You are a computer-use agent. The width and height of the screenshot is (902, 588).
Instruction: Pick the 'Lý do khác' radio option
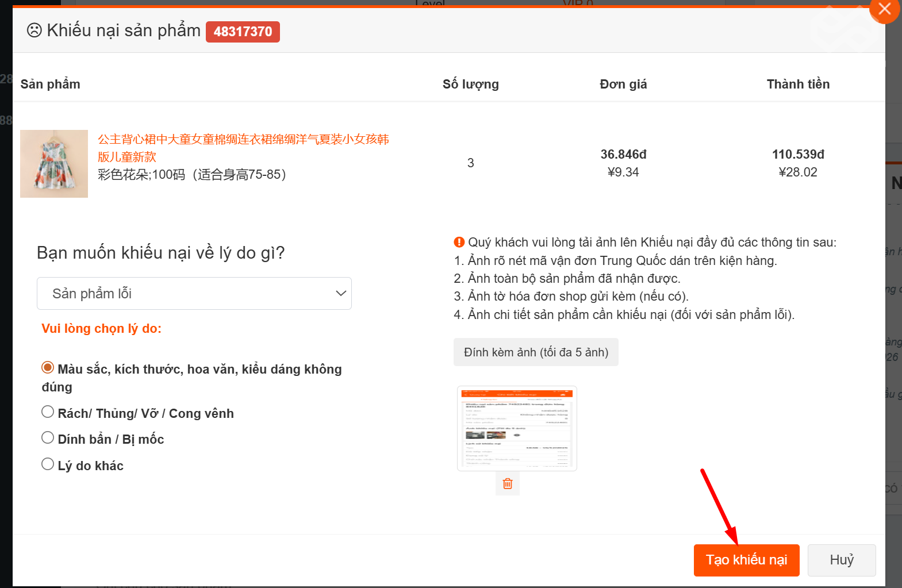(x=48, y=464)
